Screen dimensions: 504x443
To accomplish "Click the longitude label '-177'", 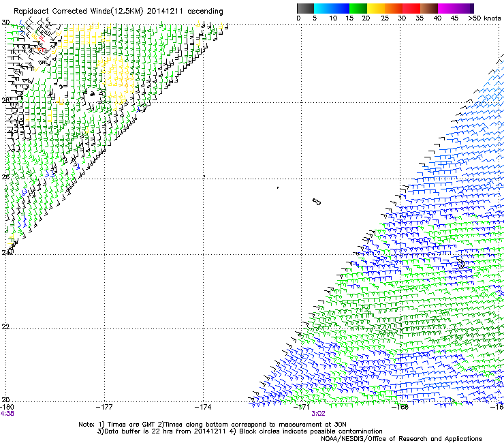I will pyautogui.click(x=104, y=407).
